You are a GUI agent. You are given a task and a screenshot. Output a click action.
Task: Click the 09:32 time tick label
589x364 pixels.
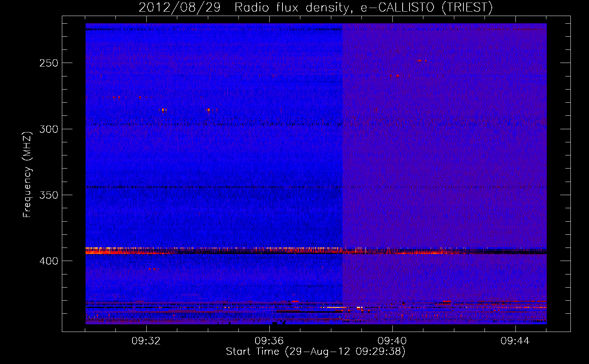146,341
